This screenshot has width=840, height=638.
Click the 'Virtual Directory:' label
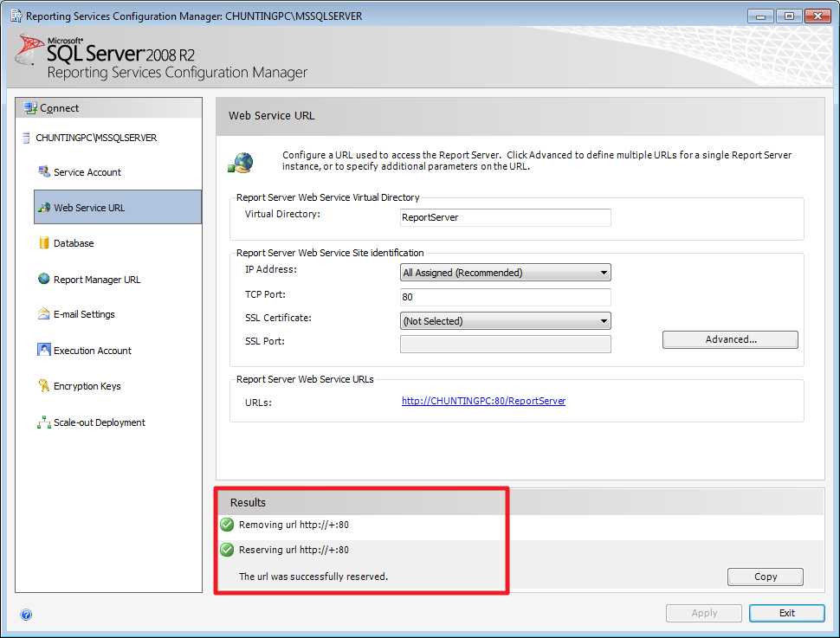click(x=283, y=215)
